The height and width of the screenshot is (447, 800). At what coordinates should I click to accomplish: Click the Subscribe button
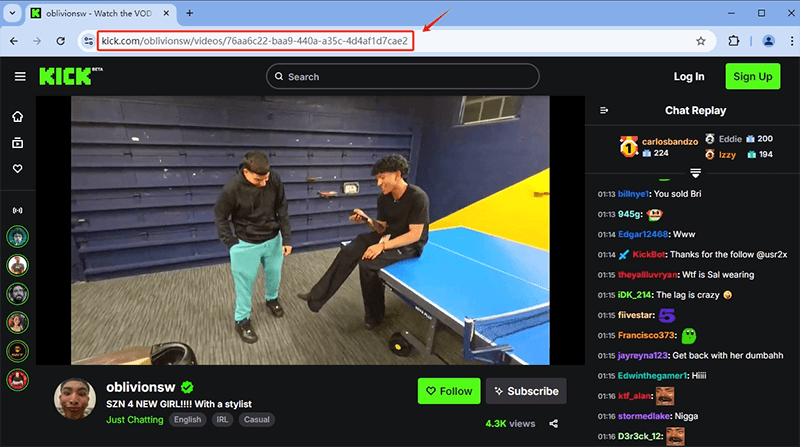tap(526, 391)
